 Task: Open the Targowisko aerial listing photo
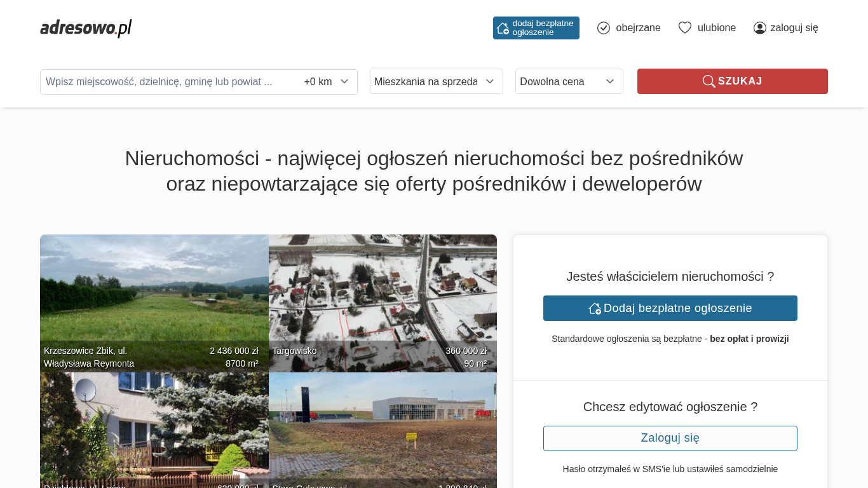point(383,292)
